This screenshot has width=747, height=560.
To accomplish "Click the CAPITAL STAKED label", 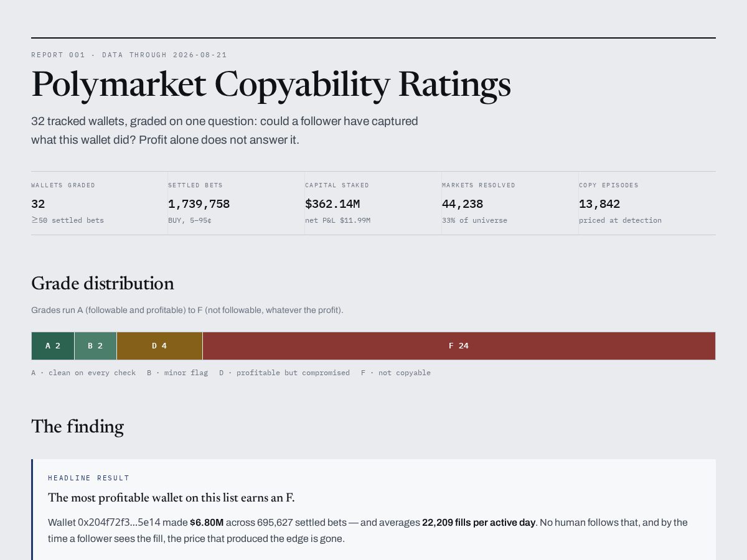I will [337, 185].
